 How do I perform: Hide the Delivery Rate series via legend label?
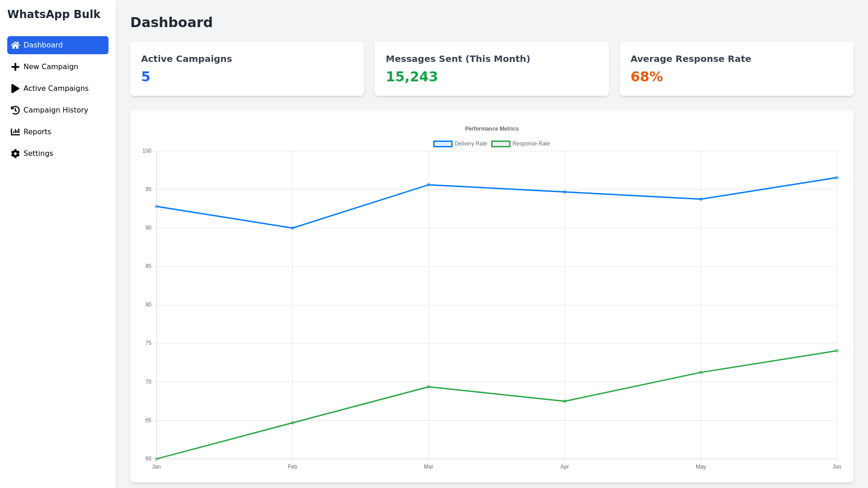tap(471, 144)
